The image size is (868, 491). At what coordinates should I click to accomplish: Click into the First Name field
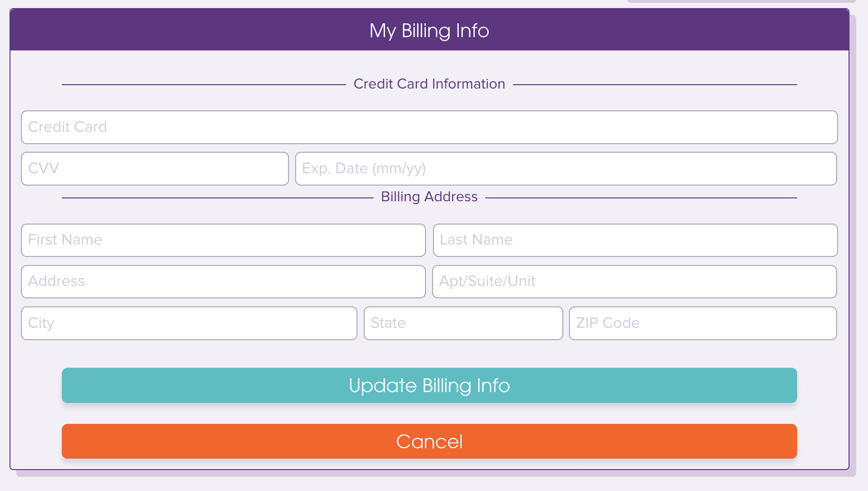223,240
